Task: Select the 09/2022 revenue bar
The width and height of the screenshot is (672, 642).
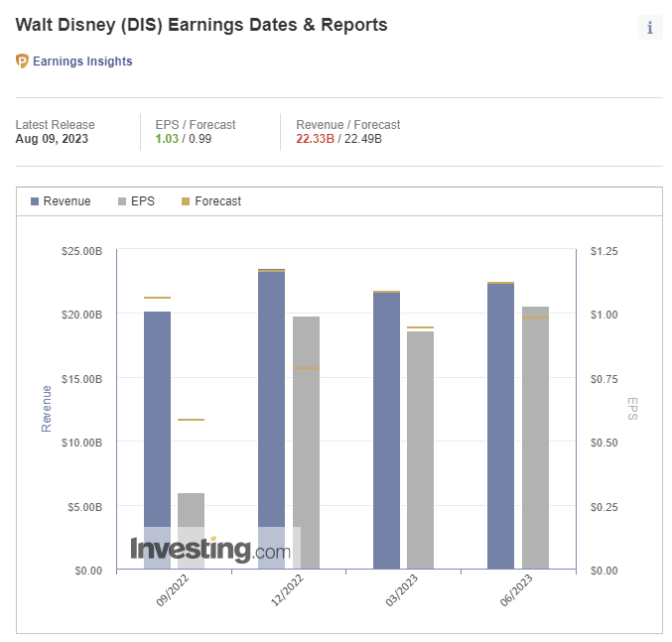Action: pos(157,440)
